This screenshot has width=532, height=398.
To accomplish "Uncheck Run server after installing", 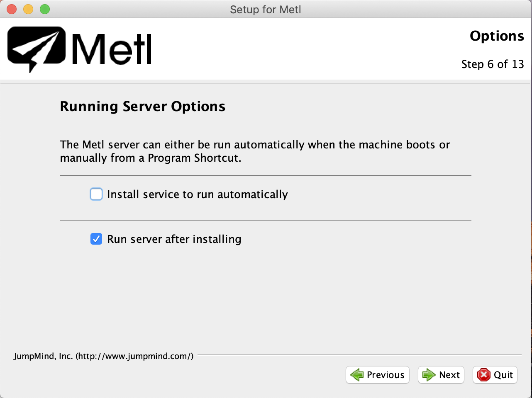I will click(96, 239).
